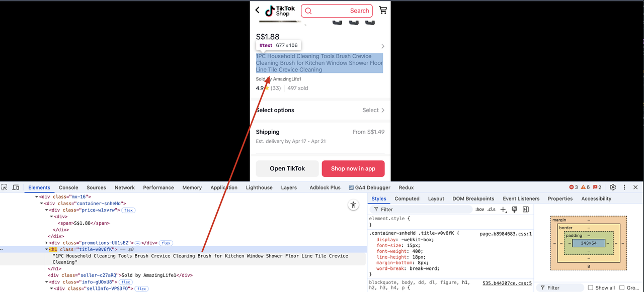Open the Accessibility tab
644x292 pixels.
[596, 199]
